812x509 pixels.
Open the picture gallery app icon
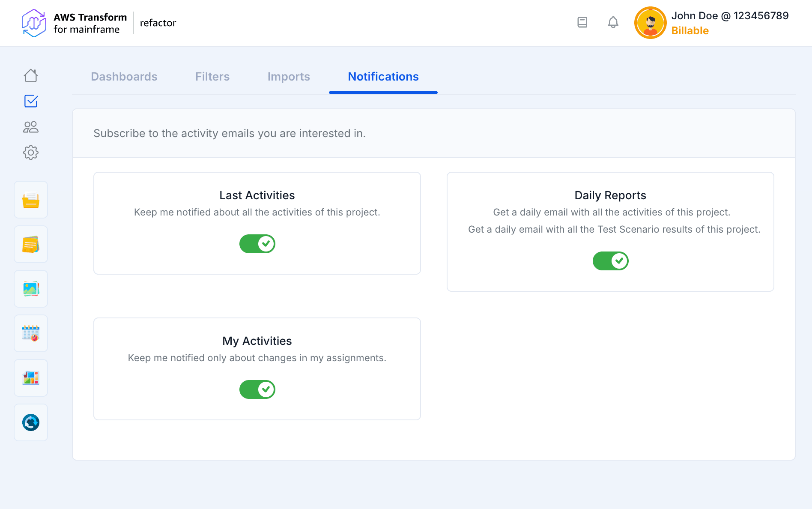[x=31, y=289]
